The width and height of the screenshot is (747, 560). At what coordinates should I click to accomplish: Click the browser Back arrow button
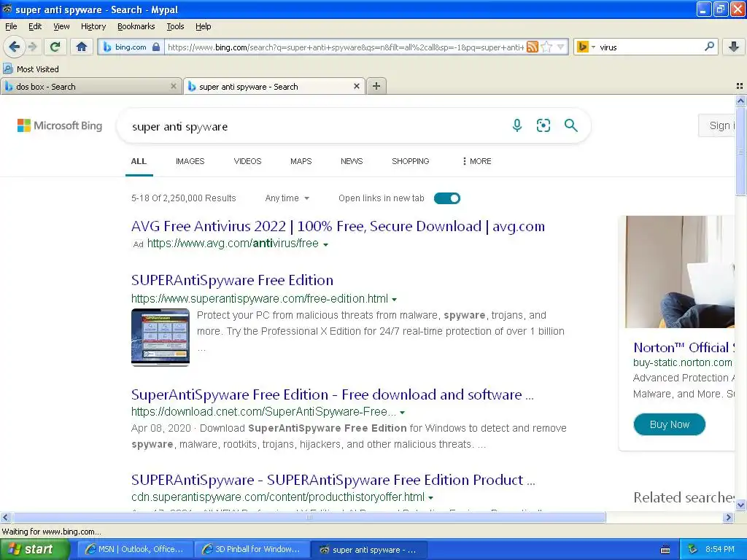tap(14, 47)
